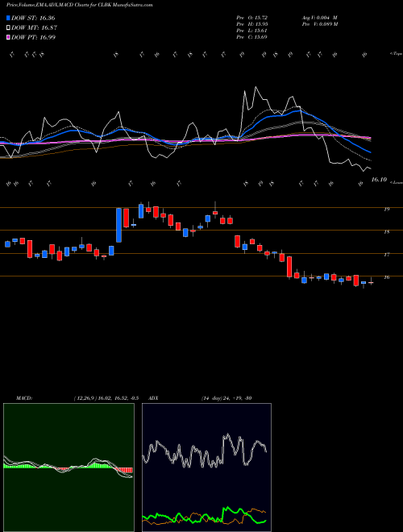
Task: Select the 'DOW PT: 16.99' legend text
Action: pyautogui.click(x=34, y=37)
